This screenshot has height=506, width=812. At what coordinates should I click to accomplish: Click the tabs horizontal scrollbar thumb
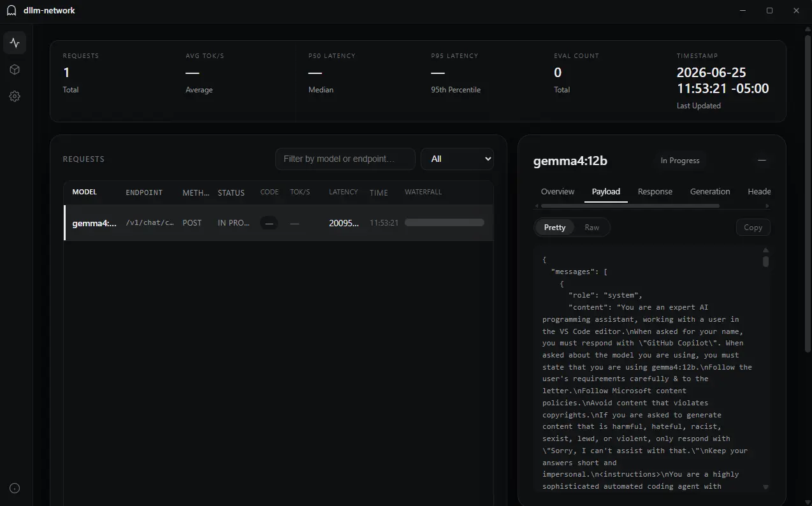point(630,206)
